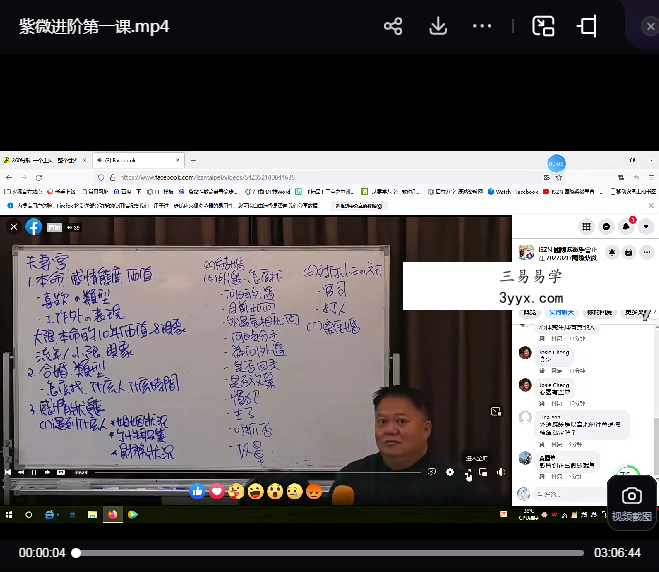The image size is (659, 572).
Task: Select the first browser tab on the left
Action: 45,160
